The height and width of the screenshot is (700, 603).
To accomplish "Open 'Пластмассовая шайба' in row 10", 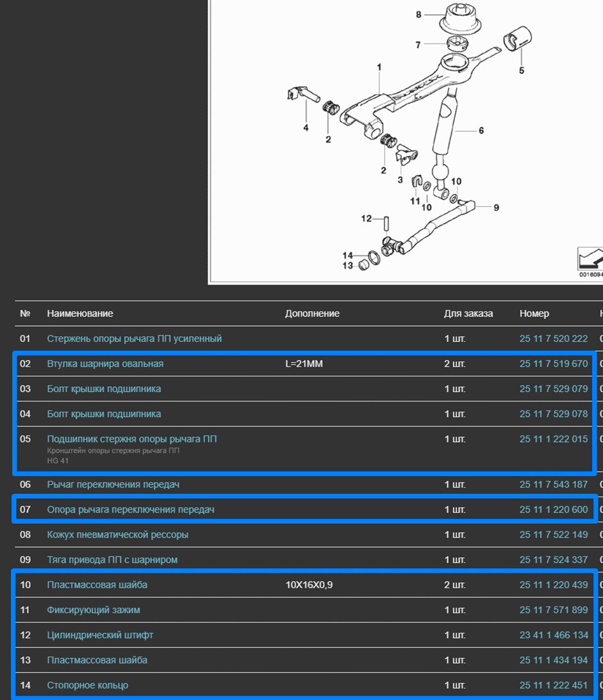I will pos(97,584).
